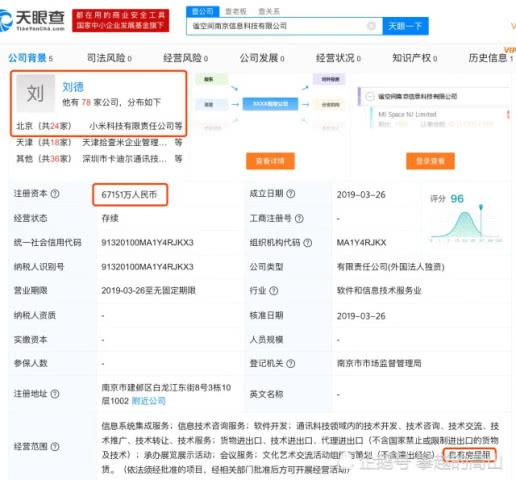Image resolution: width=516 pixels, height=480 pixels.
Task: Switch to 查关系 search tab
Action: click(269, 11)
